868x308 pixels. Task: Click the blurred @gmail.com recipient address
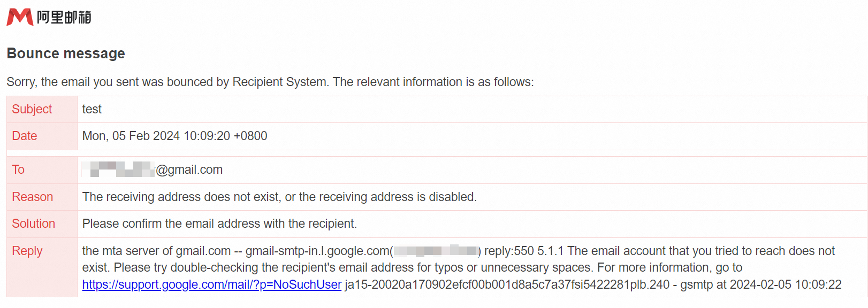(x=152, y=170)
